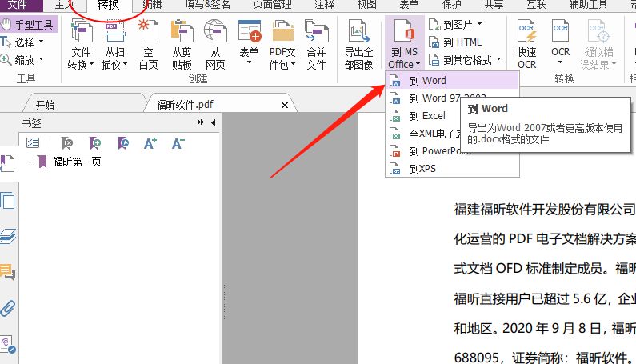Click 导出全部图像 export all images
The image size is (636, 364).
coord(358,45)
